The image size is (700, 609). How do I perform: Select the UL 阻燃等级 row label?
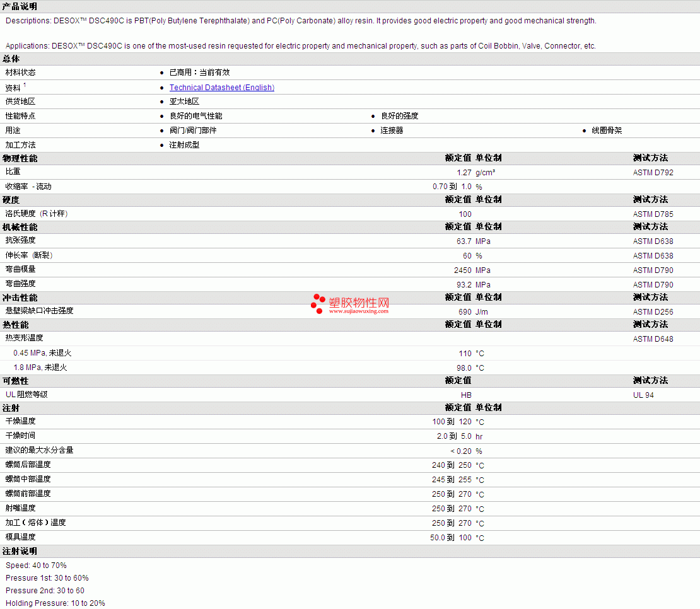click(26, 395)
